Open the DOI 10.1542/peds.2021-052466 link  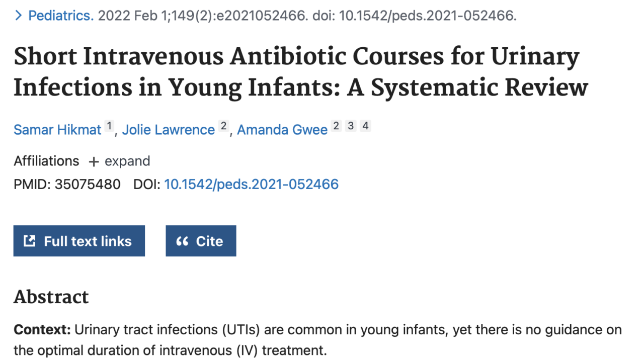click(252, 185)
